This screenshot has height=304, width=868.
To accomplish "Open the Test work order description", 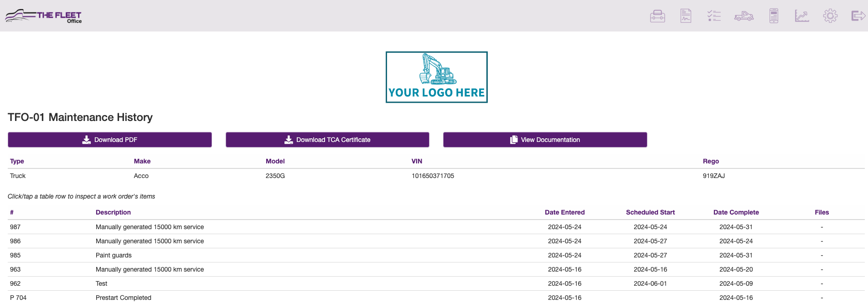I will click(101, 283).
